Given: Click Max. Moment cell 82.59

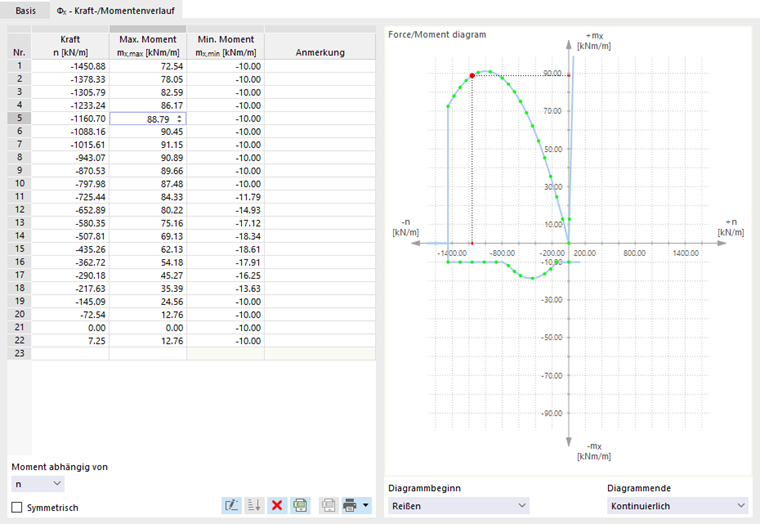Looking at the screenshot, I should [148, 93].
